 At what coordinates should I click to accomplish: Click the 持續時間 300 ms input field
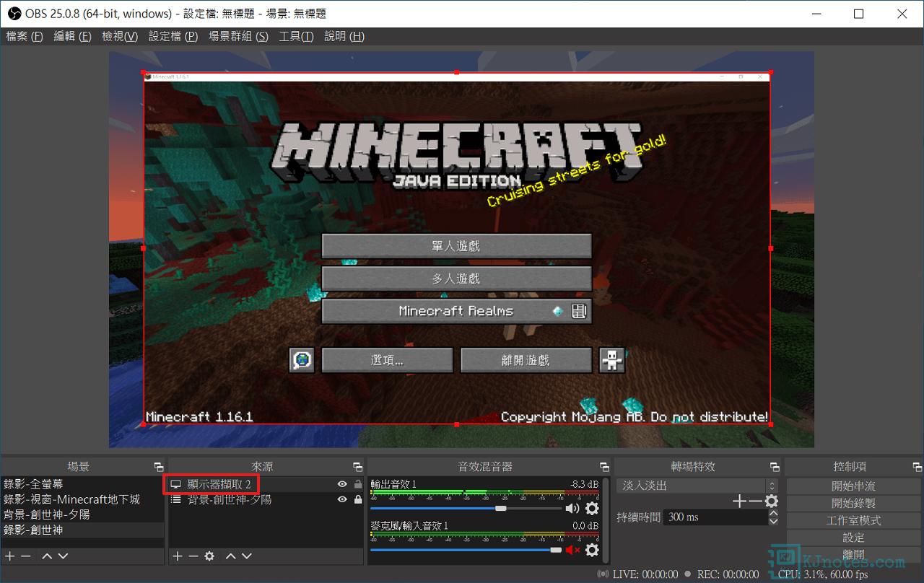coord(716,517)
